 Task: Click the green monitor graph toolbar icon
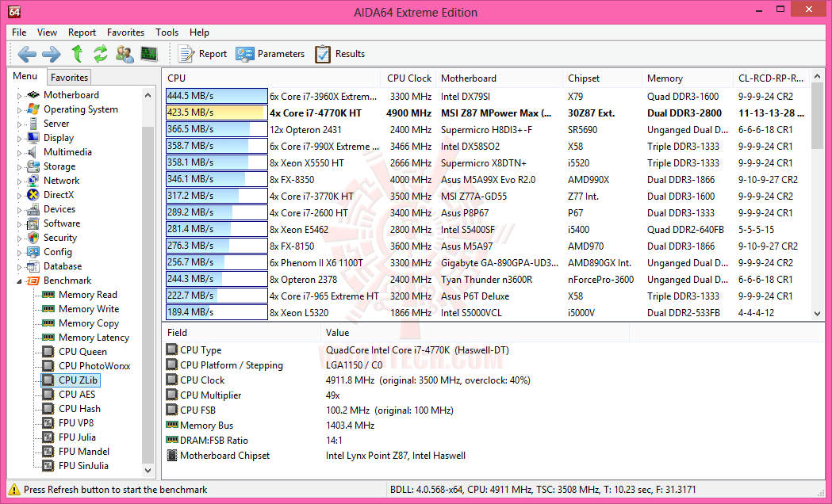coord(149,54)
